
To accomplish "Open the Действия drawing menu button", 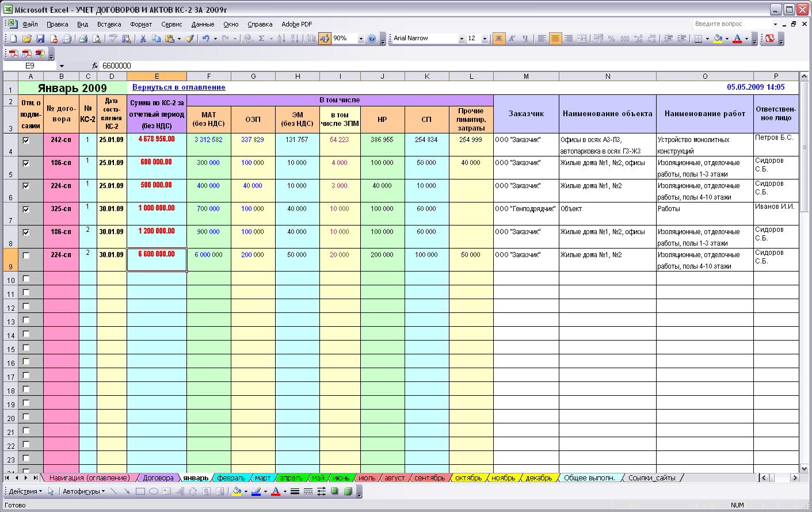I will pyautogui.click(x=25, y=491).
